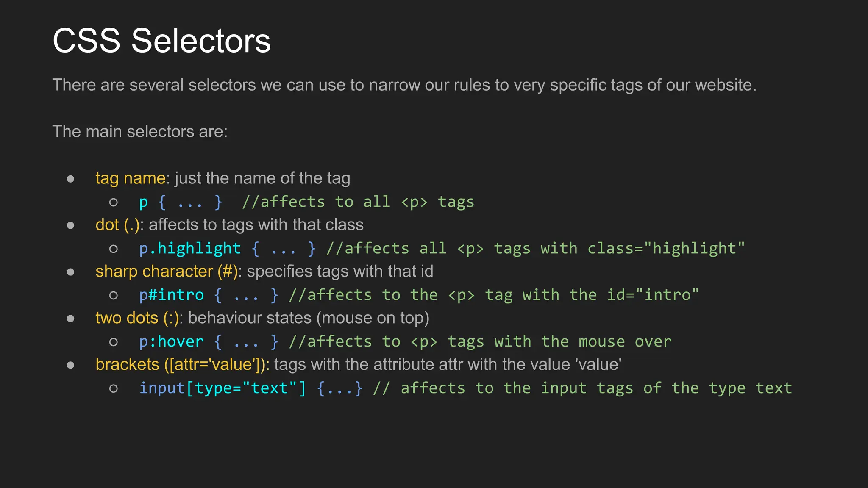868x488 pixels.
Task: Click the filled bullet before 'tag name'
Action: coord(71,179)
